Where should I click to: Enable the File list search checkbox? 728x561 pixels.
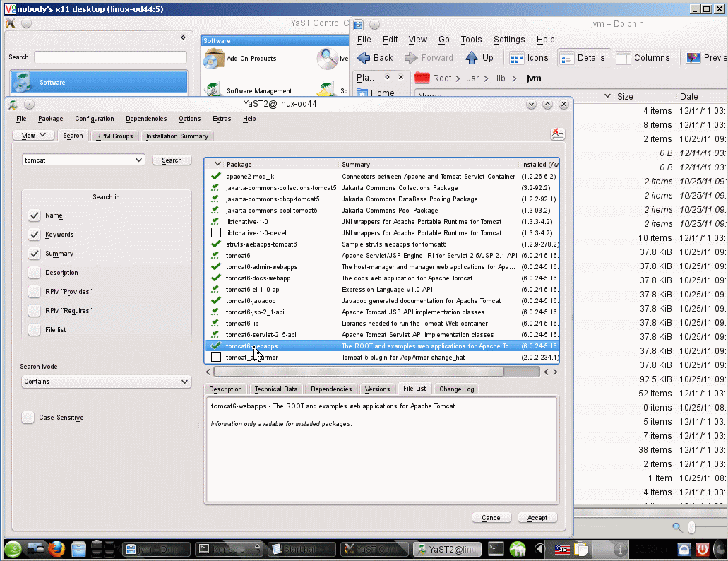34,330
